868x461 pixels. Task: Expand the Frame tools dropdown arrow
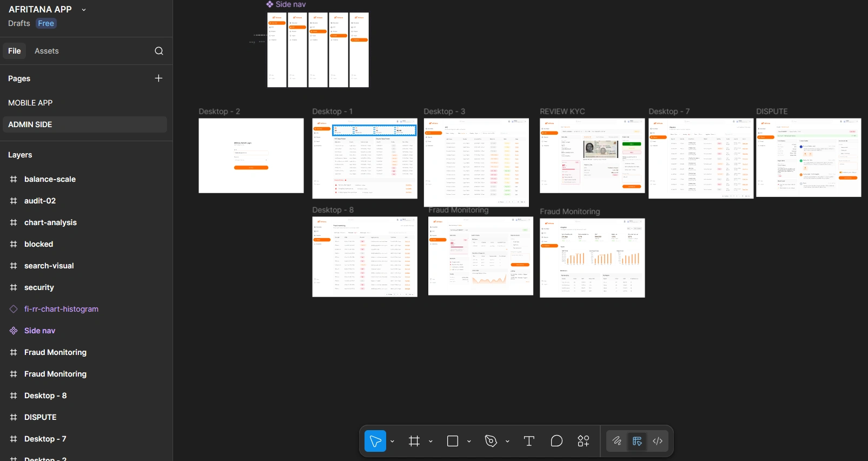pos(430,442)
